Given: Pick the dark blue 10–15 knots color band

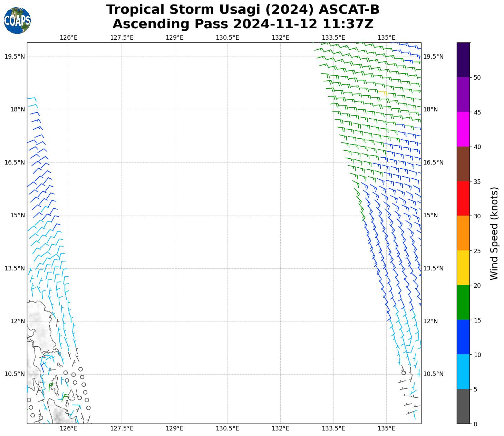Looking at the screenshot, I should coord(463,337).
